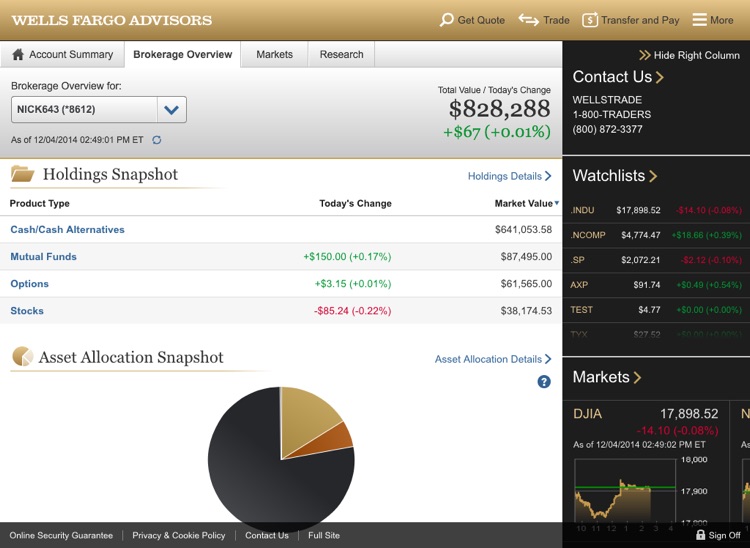
Task: Click the Asset Allocation pie icon
Action: (x=22, y=357)
